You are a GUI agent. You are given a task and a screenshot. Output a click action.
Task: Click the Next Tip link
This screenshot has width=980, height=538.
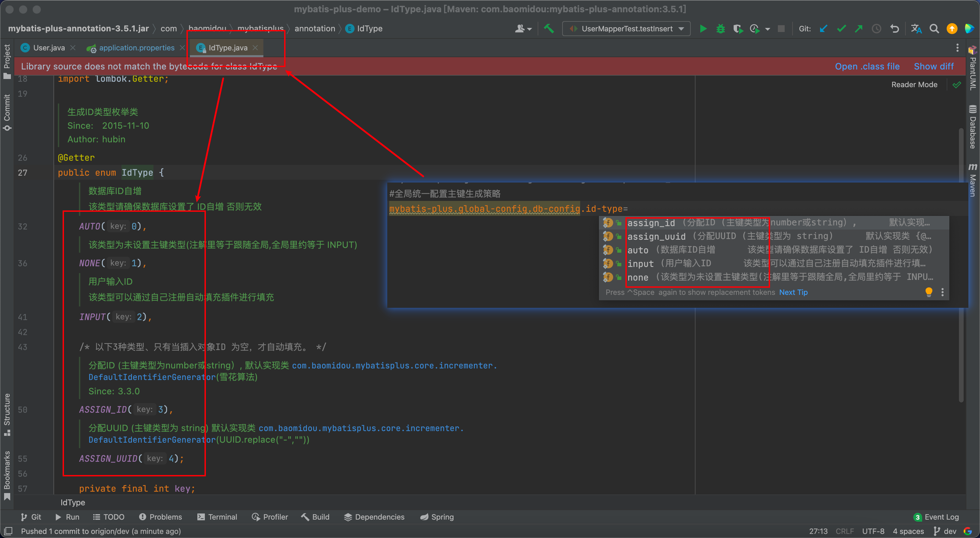coord(793,292)
